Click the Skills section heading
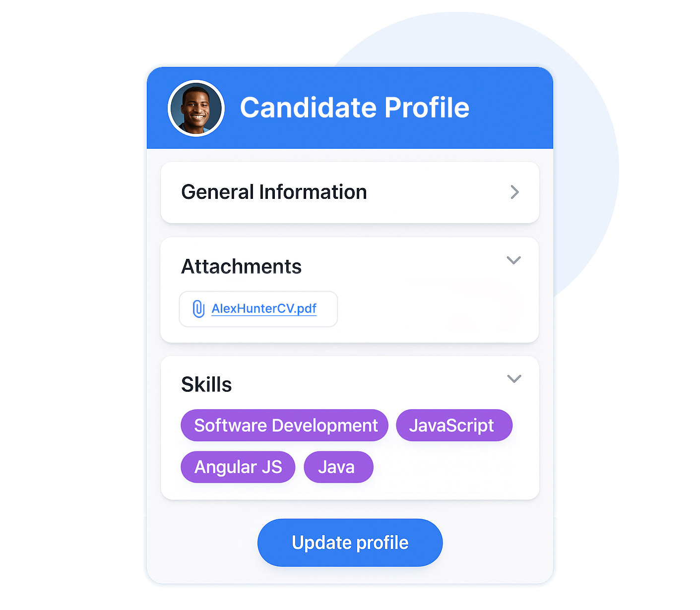The image size is (700, 610). tap(206, 385)
